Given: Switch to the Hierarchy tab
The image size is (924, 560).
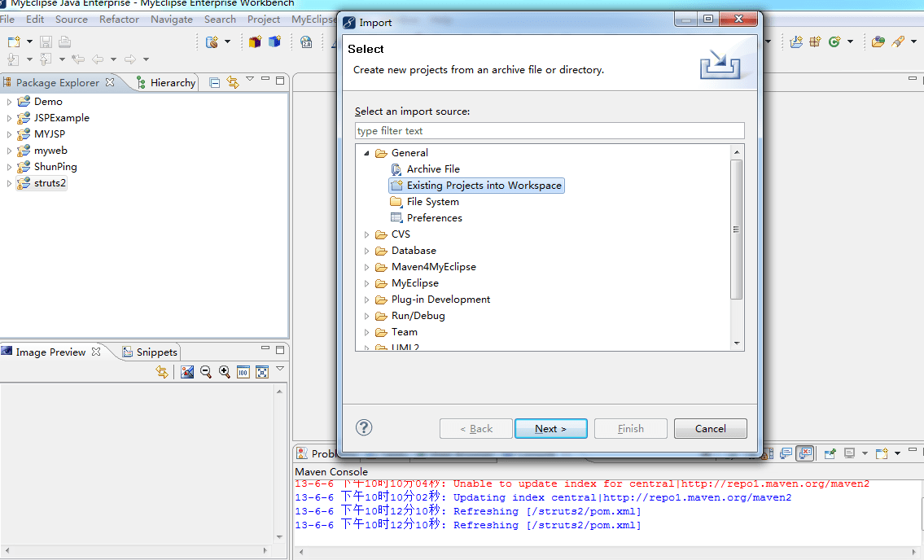Looking at the screenshot, I should pyautogui.click(x=166, y=82).
